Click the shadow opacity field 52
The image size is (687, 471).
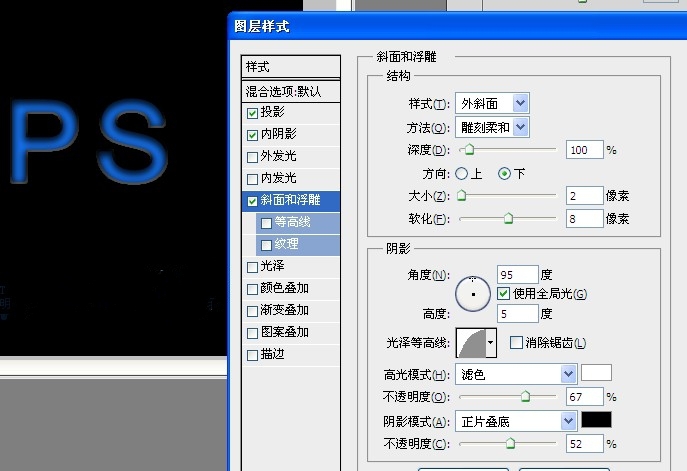(584, 443)
